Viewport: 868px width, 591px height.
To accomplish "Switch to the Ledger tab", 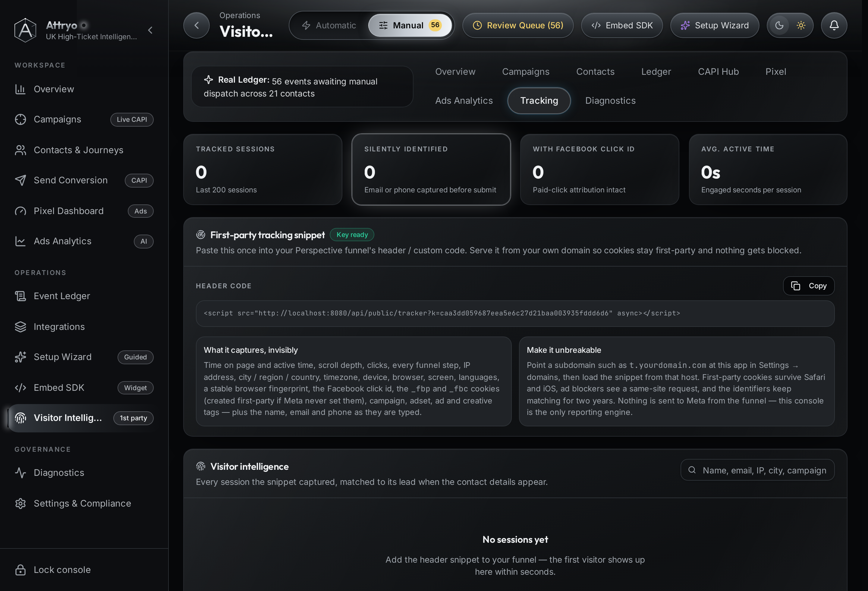I will point(656,71).
